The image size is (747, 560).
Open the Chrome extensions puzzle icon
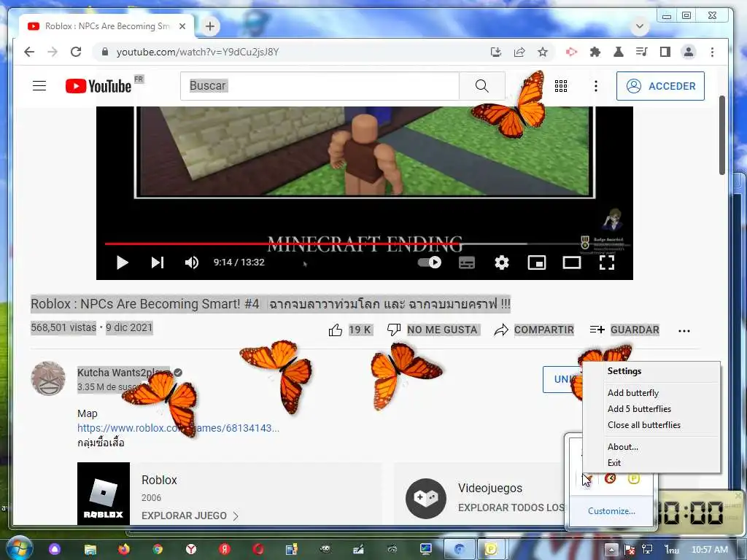coord(595,52)
